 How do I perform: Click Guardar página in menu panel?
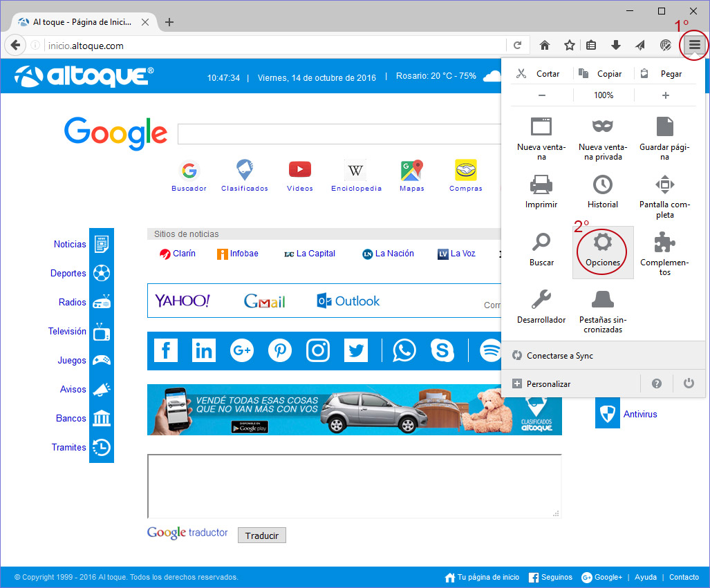664,137
